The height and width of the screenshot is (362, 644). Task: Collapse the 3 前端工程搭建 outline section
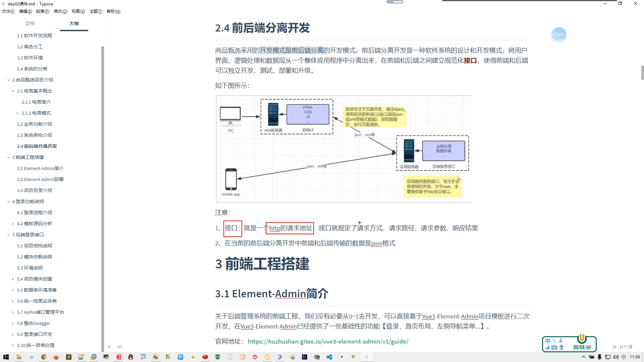[x=9, y=157]
